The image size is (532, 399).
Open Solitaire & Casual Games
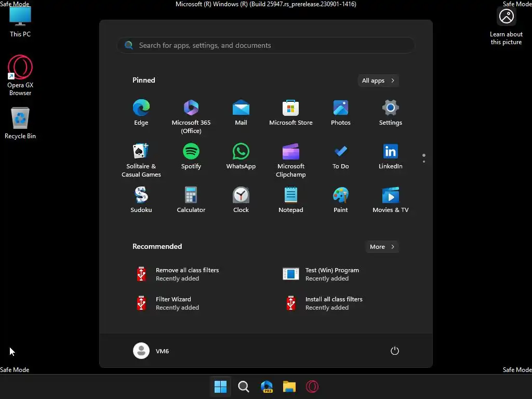[x=141, y=161]
